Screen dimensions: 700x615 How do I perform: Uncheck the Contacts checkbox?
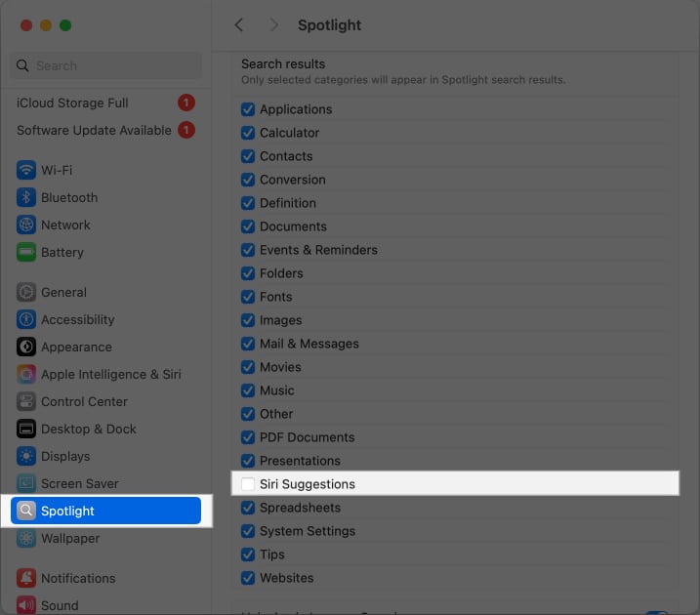248,156
